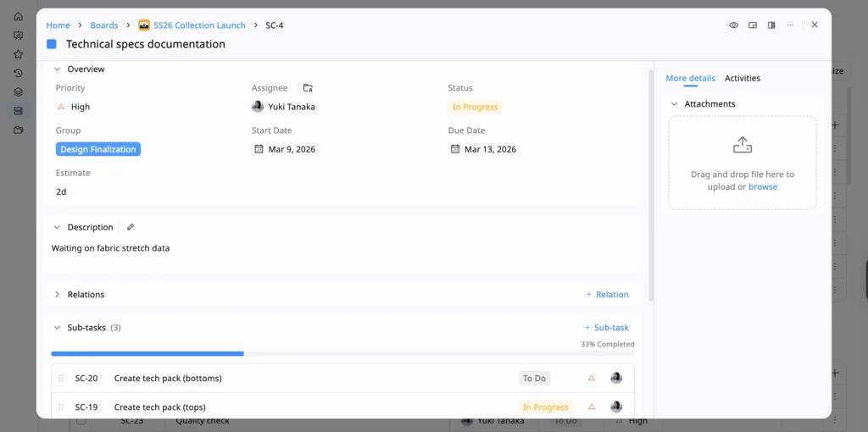
Task: Click the Due Date calendar icon
Action: click(455, 149)
